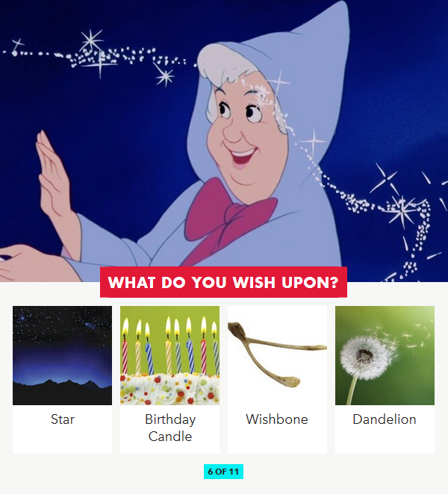Choose the Birthday Candle cake picture
The width and height of the screenshot is (448, 494).
[169, 355]
